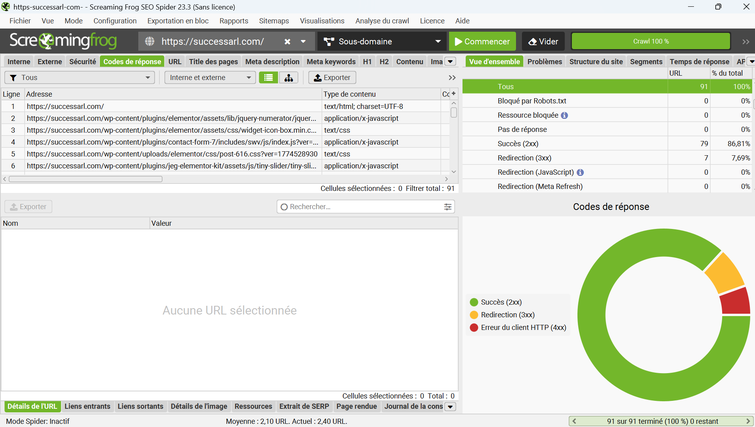The image size is (755, 427).
Task: Click the Crawl 100 % progress bar
Action: point(651,42)
